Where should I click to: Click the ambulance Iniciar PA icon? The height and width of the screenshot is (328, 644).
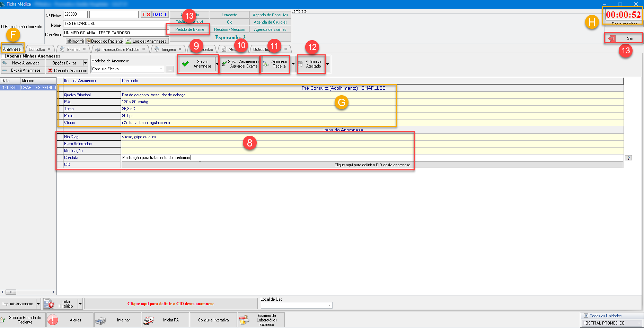click(x=148, y=320)
